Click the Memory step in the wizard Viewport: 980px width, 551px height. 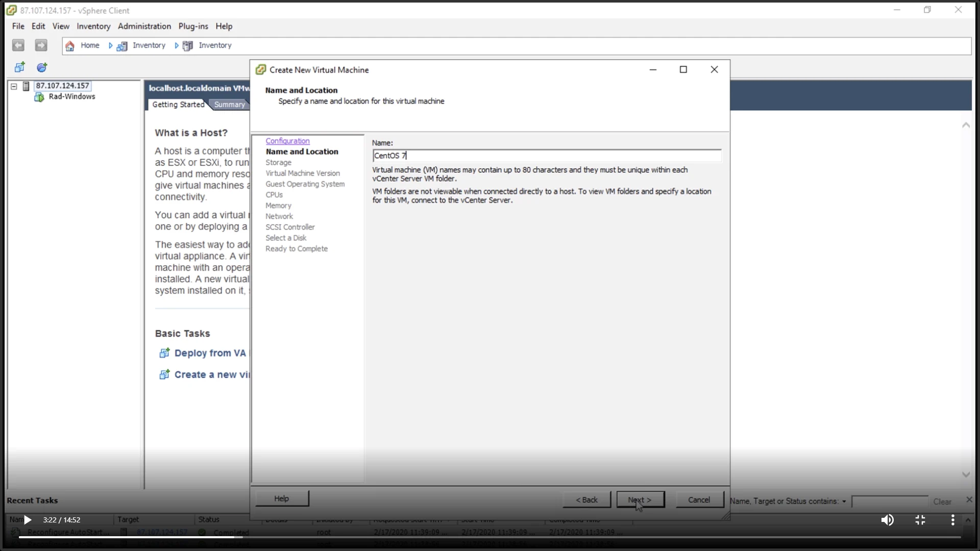278,205
